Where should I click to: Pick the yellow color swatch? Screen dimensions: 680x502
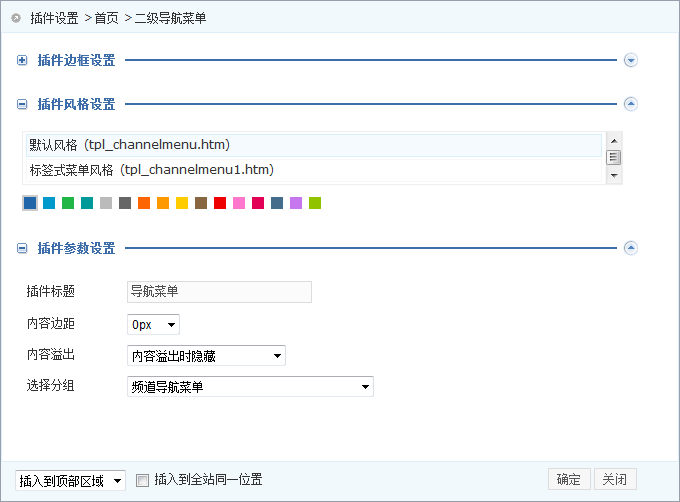(182, 203)
